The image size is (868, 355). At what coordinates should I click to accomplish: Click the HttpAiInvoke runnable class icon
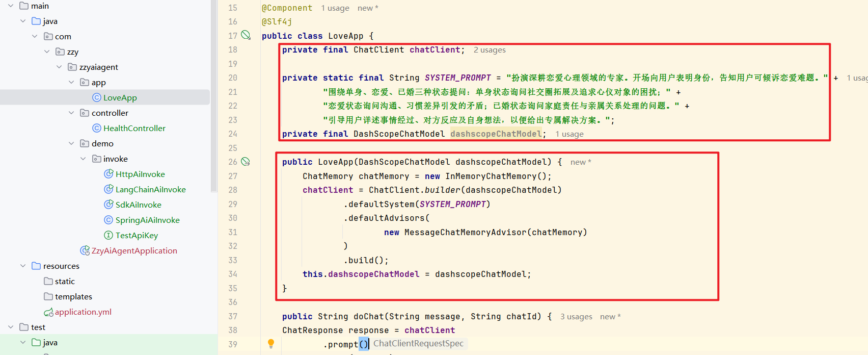tap(108, 174)
